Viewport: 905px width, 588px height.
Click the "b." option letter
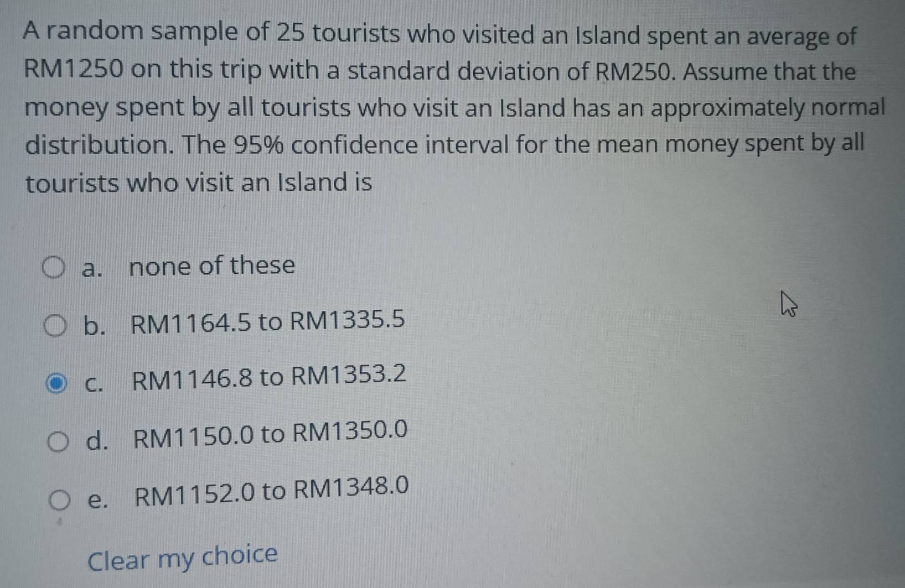point(94,326)
